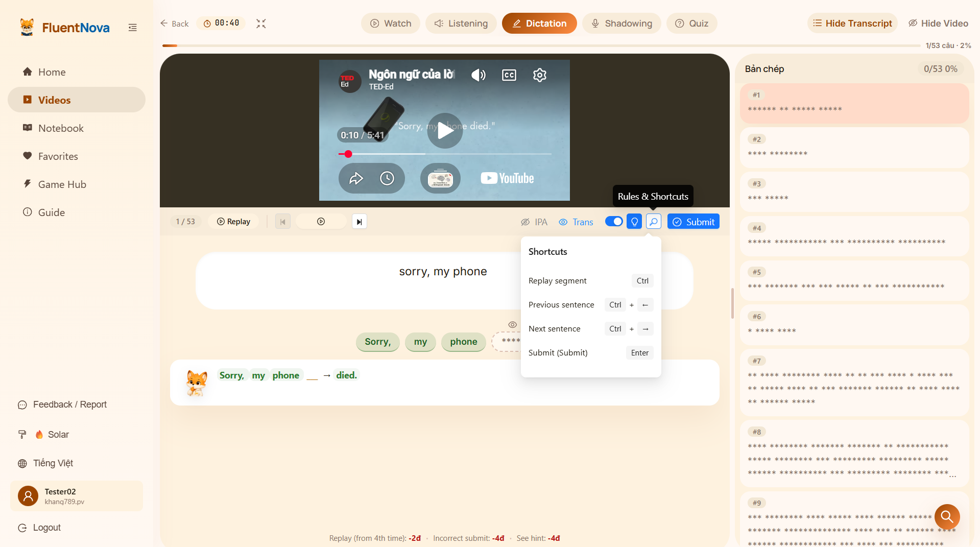Open Videos in the sidebar
Screen dimensions: 980x547
[77, 100]
